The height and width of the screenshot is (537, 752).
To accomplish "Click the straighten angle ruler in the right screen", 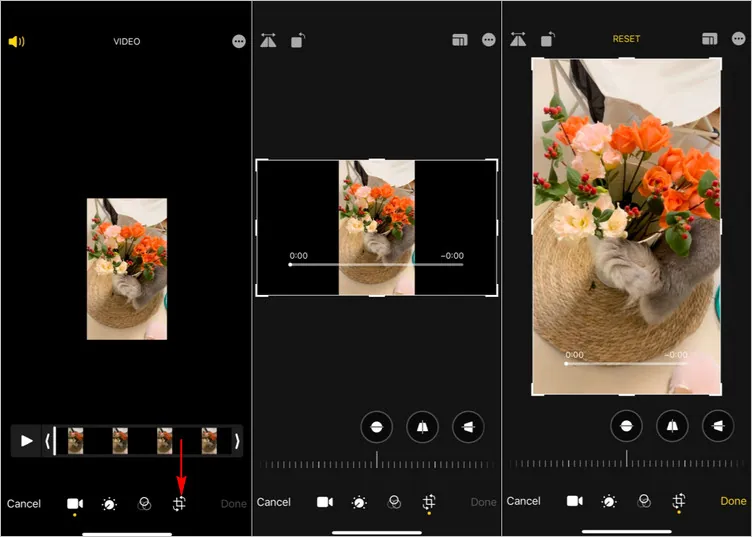I will 626,462.
